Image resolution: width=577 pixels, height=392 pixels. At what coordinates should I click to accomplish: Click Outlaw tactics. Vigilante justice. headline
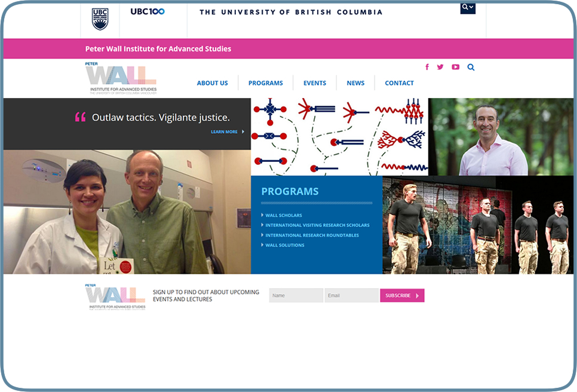[x=161, y=117]
